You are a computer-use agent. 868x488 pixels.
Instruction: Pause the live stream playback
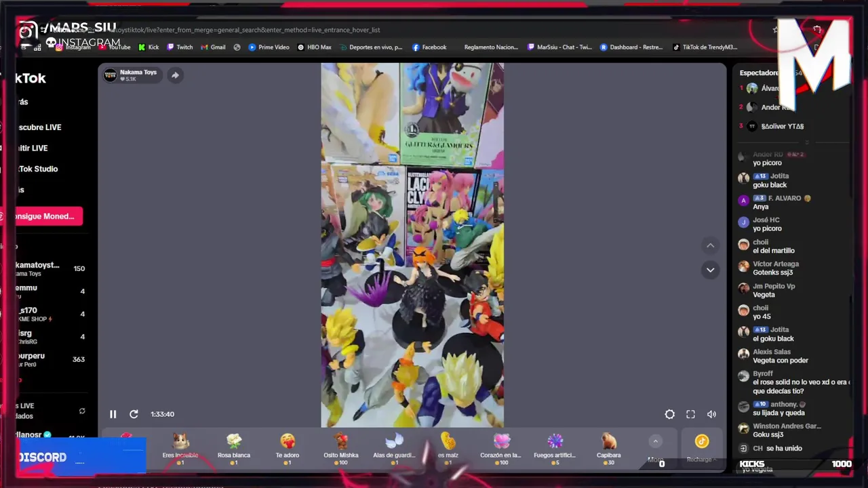[x=113, y=414]
